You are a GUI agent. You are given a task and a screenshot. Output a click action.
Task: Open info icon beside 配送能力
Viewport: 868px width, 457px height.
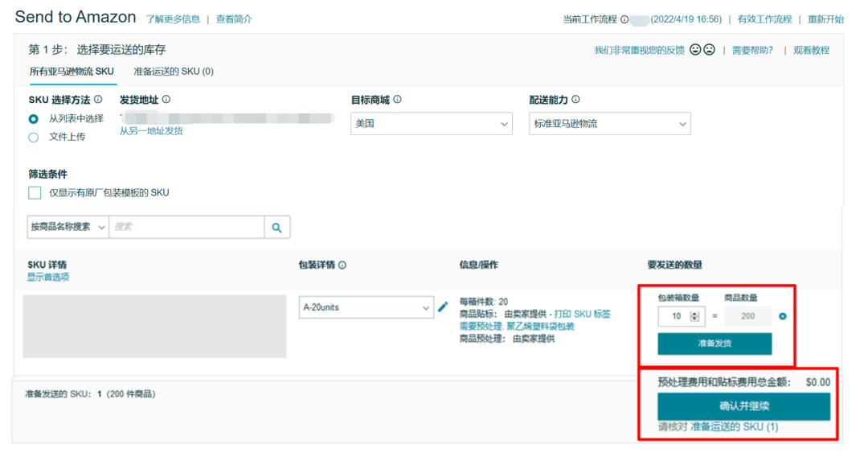575,100
